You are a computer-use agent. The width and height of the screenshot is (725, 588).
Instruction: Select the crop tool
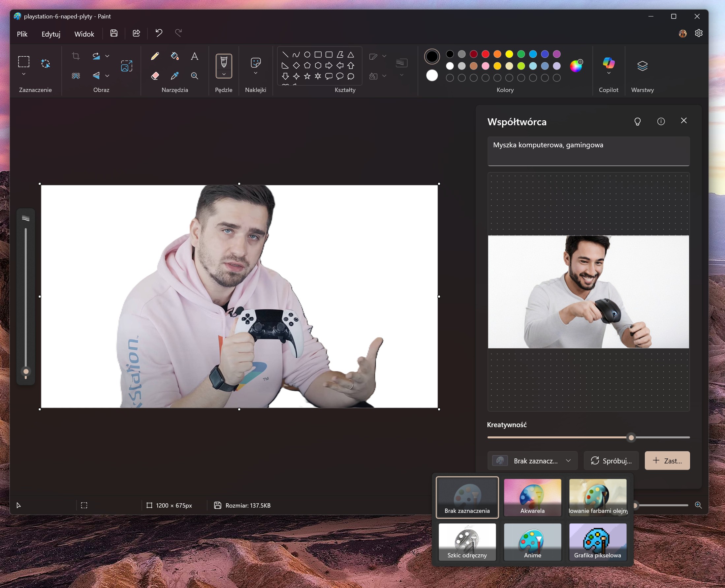(76, 56)
